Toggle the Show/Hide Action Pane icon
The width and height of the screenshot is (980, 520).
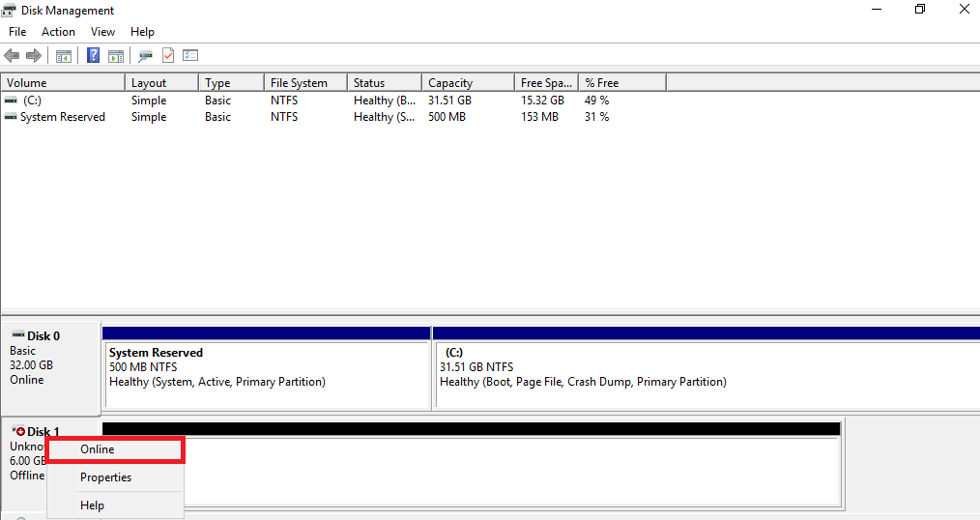click(x=116, y=56)
